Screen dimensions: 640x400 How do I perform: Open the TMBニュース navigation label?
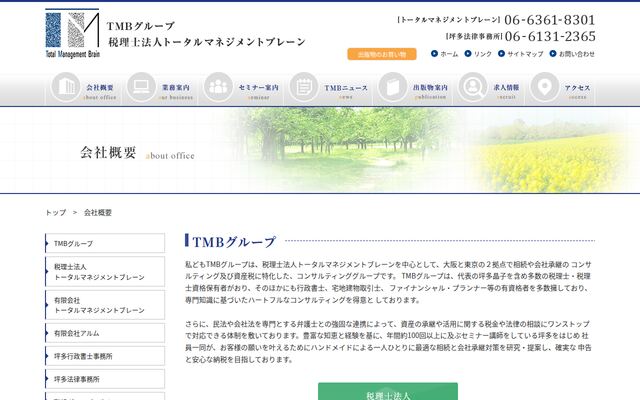(x=346, y=88)
